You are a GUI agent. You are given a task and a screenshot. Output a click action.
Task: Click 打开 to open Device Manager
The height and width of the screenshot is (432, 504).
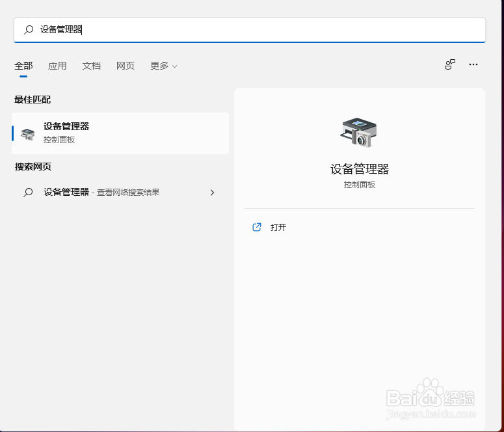pyautogui.click(x=278, y=228)
